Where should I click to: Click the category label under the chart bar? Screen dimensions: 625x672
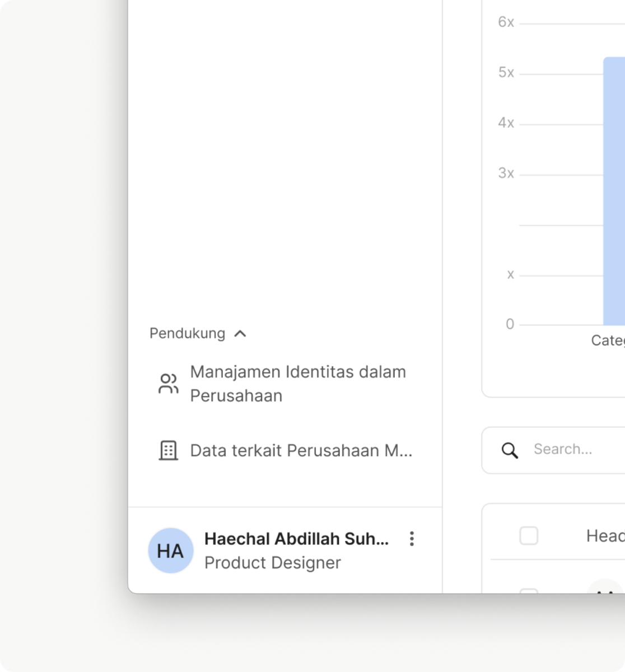(608, 340)
